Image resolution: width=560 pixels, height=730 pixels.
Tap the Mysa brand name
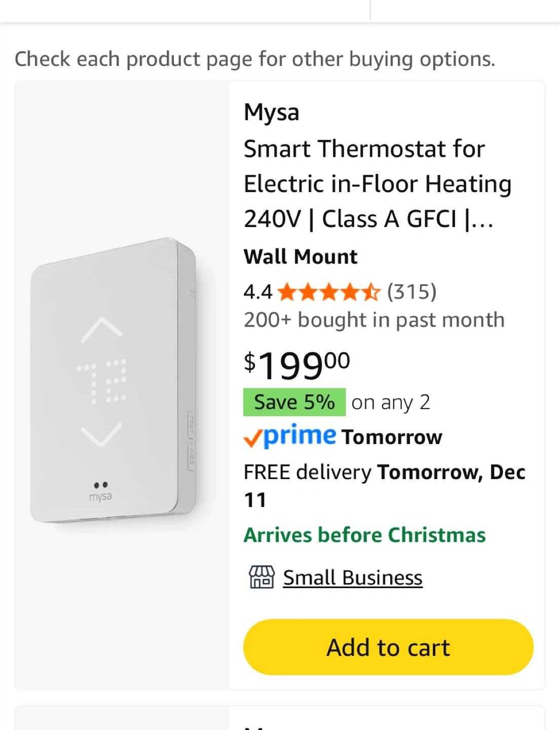[271, 112]
